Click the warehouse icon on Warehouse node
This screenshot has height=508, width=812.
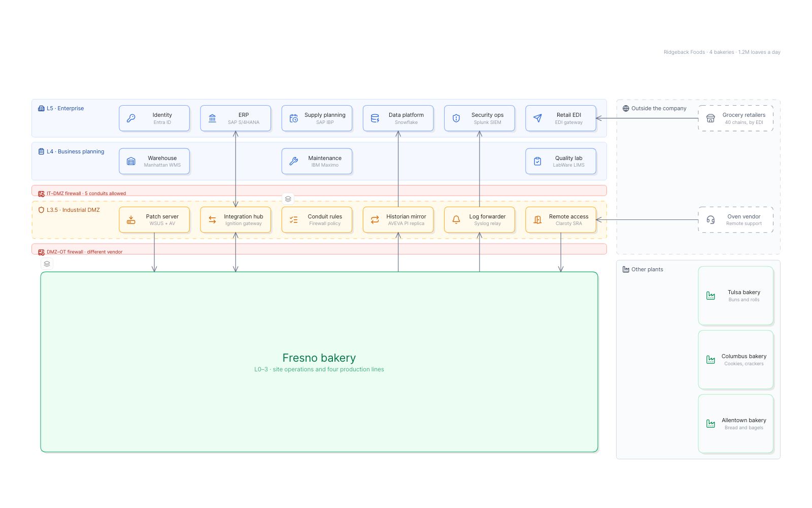131,162
